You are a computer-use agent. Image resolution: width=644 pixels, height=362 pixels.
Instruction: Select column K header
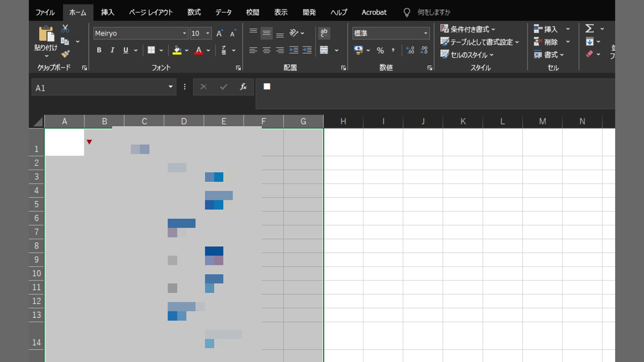pos(463,121)
